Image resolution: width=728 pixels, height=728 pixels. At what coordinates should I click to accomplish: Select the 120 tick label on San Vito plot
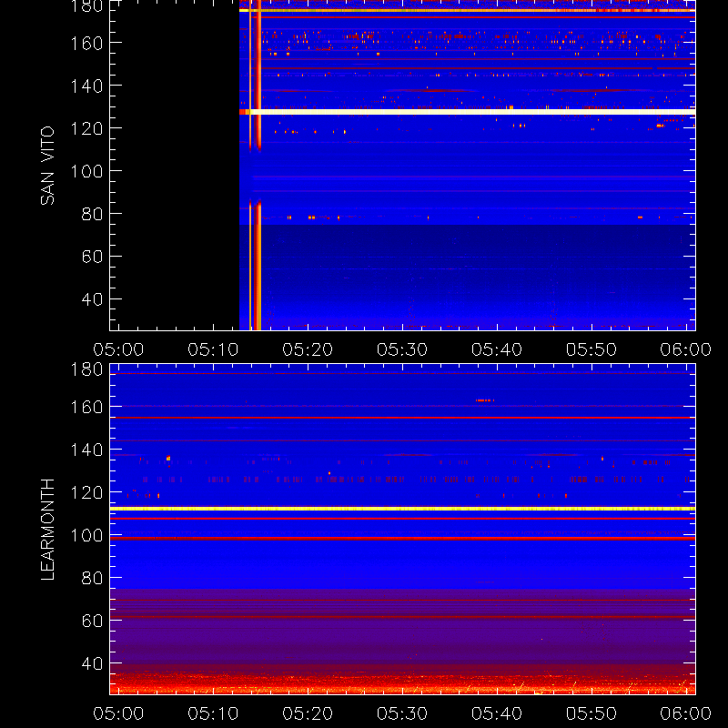(x=86, y=128)
